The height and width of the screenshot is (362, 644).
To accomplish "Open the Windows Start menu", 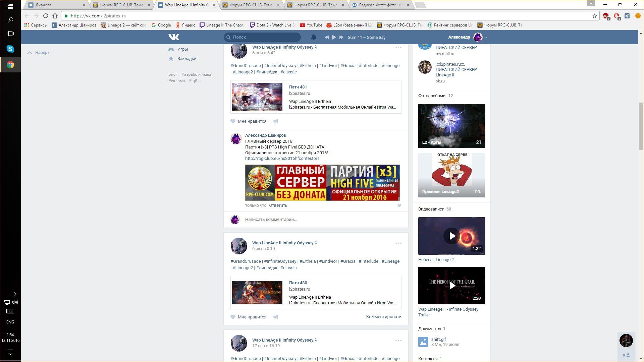I will click(10, 7).
